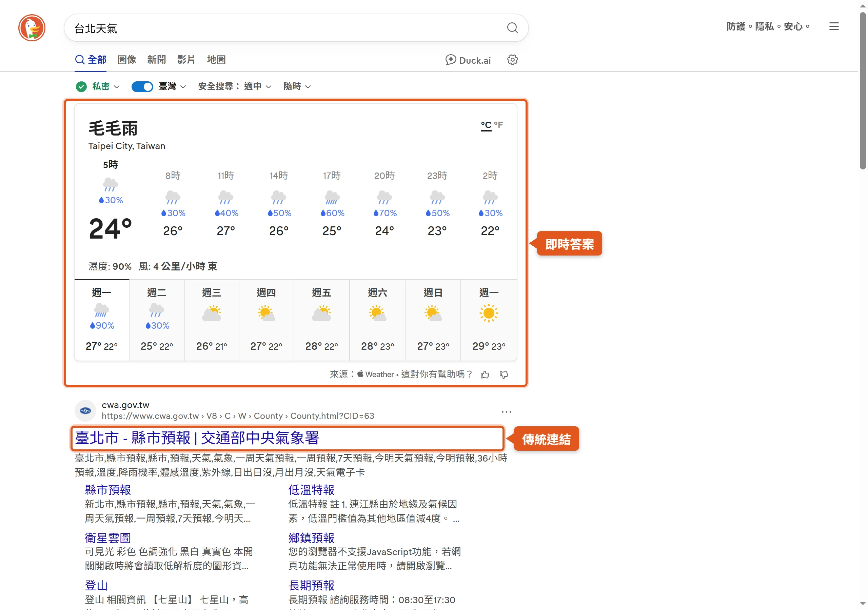Select the 8時 hourly rain icon

click(x=173, y=197)
